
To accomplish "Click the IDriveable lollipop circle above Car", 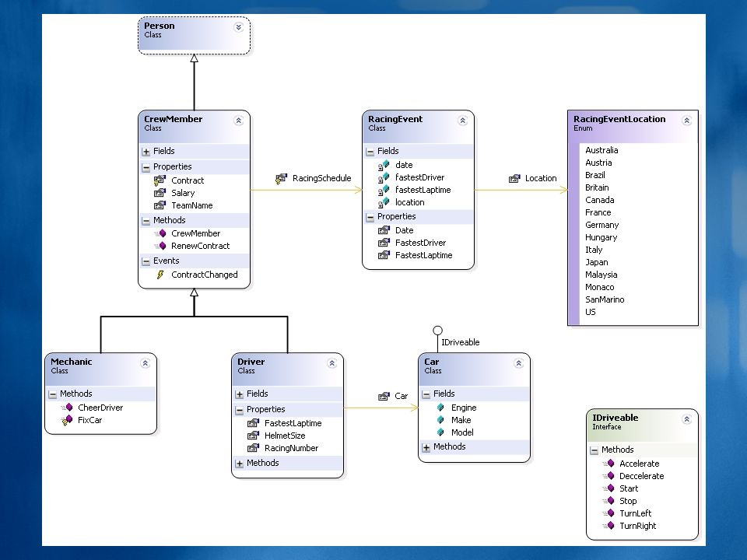I will 437,331.
